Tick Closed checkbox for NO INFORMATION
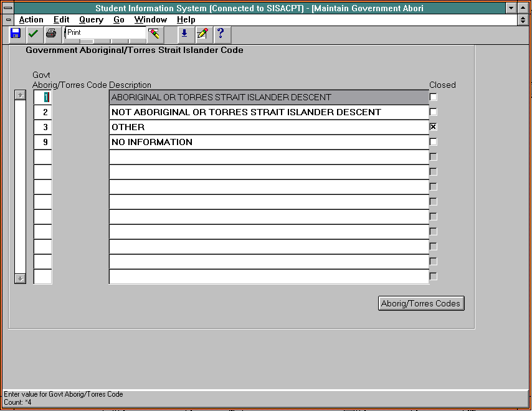532x411 pixels. point(434,142)
